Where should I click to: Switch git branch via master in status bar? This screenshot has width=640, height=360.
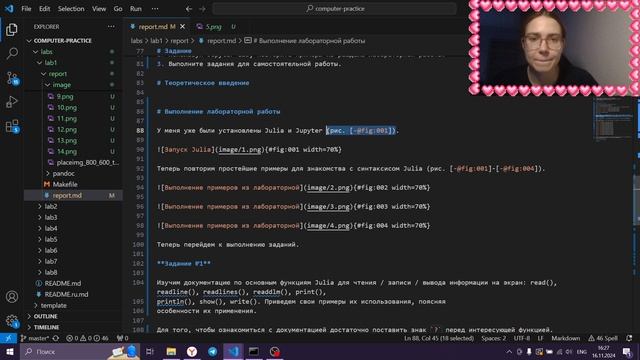tap(36, 338)
